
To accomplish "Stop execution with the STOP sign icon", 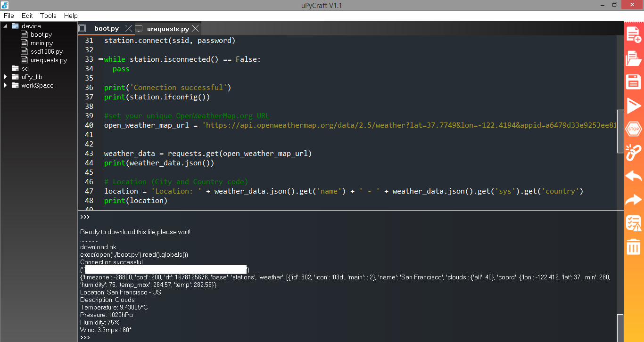I will tap(633, 129).
